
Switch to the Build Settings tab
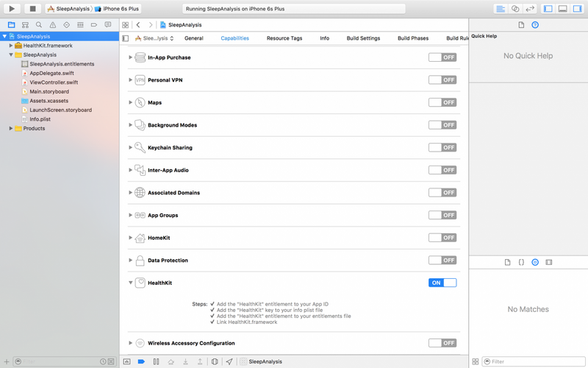click(363, 38)
